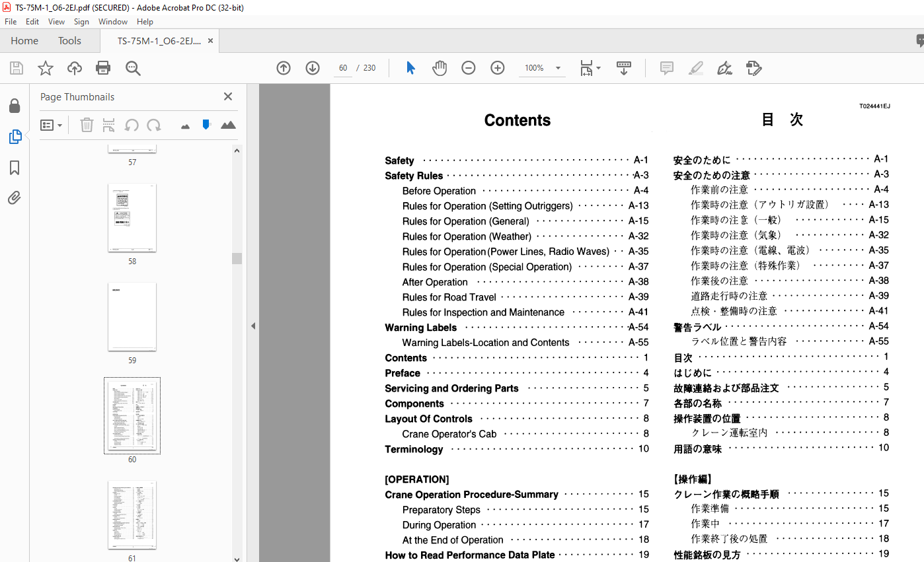Choose the arrow Selection tool
924x562 pixels.
410,68
